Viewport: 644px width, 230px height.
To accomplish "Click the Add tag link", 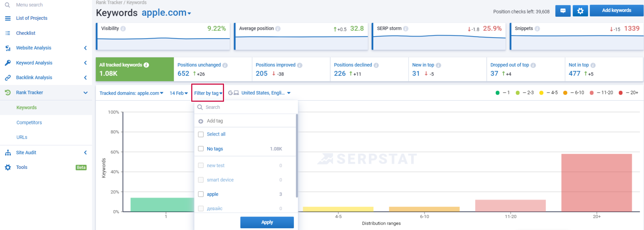I will (x=215, y=121).
